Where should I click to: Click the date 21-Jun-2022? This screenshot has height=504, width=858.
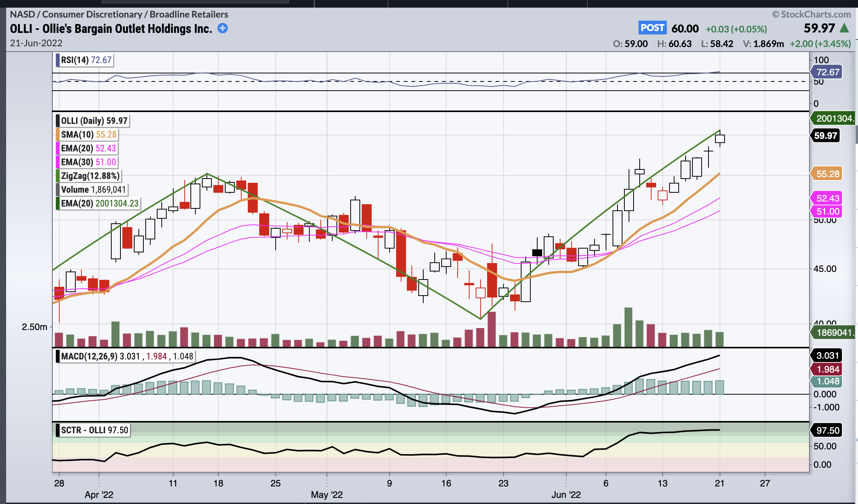click(x=36, y=43)
